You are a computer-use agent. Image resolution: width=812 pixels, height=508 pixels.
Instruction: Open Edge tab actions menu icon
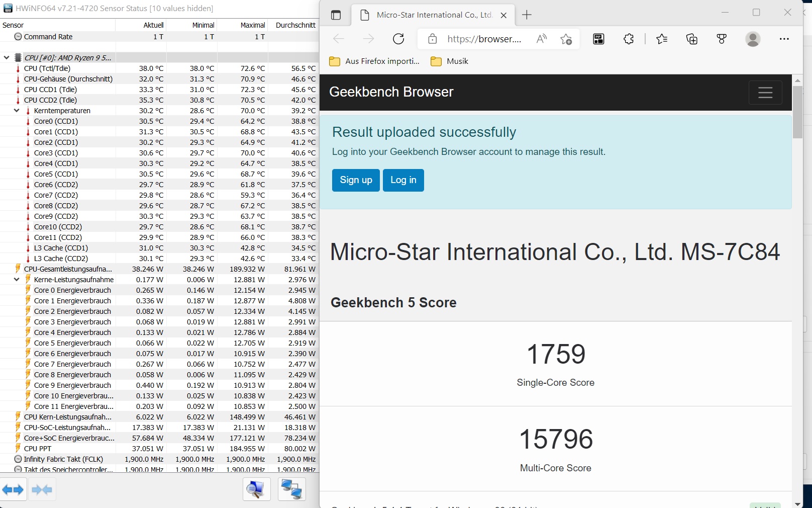(x=336, y=15)
